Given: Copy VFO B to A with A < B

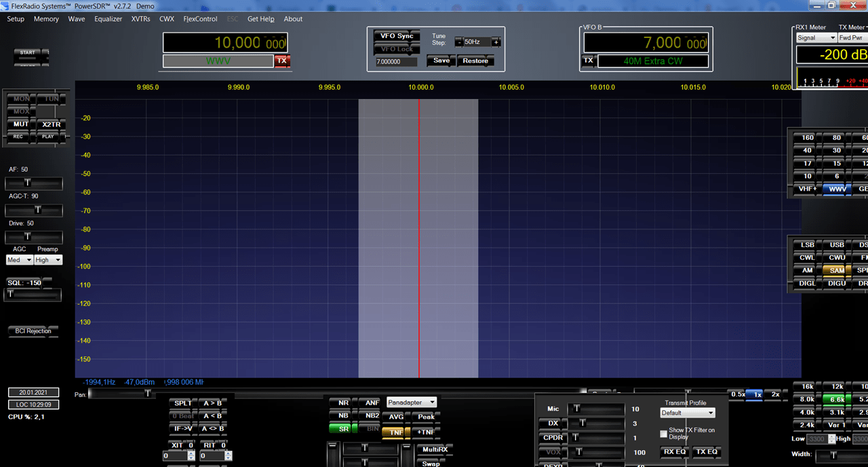Looking at the screenshot, I should 212,415.
